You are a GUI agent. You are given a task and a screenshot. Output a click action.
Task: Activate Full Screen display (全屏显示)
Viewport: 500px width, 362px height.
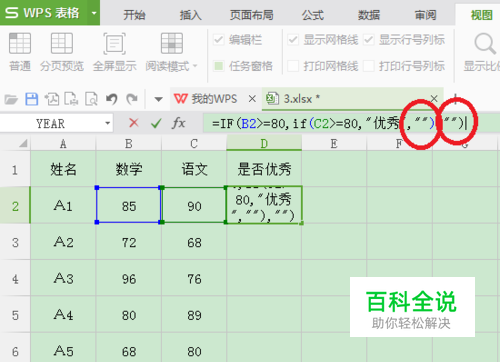tap(115, 52)
